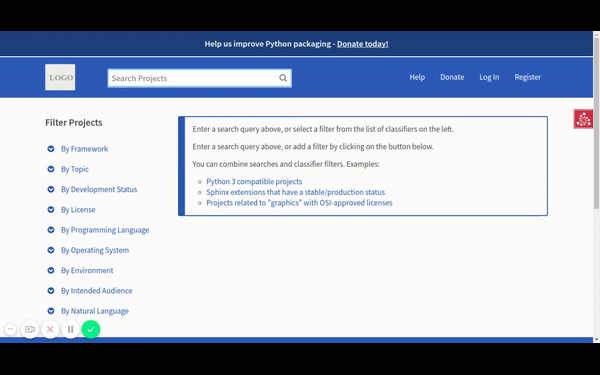
Task: Click the red extension icon at right edge
Action: (583, 119)
